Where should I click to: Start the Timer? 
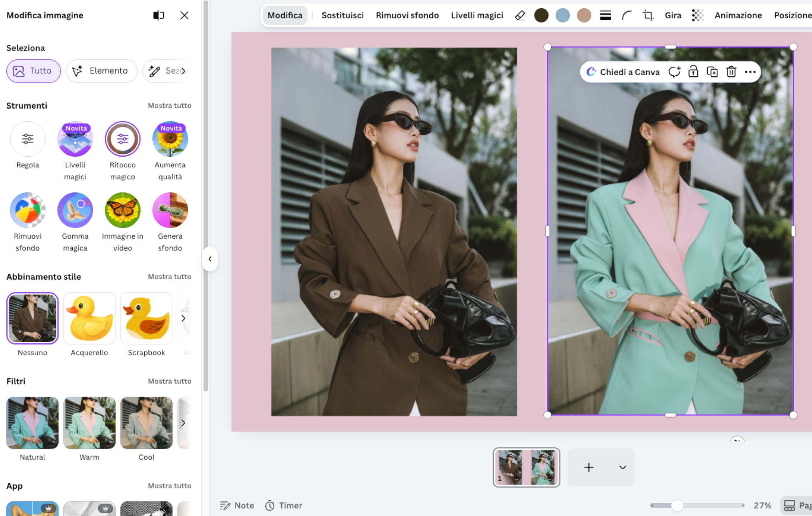pos(284,506)
